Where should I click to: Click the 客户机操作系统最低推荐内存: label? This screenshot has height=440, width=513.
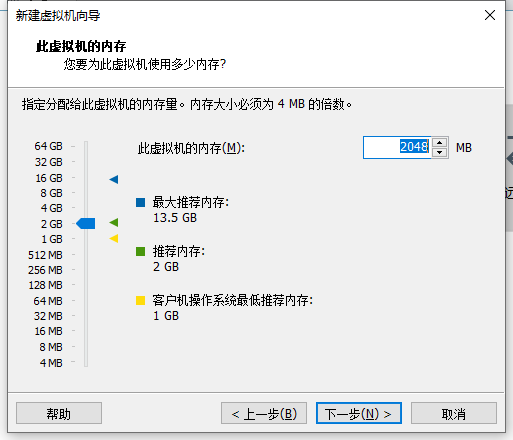pos(233,300)
